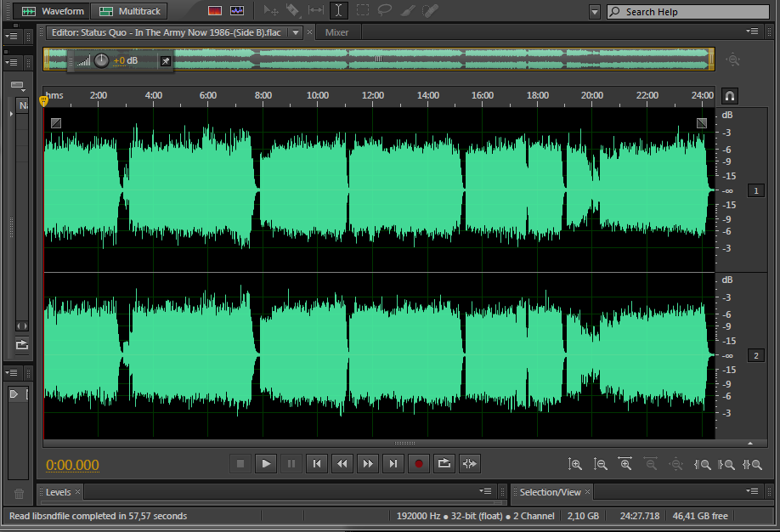Switch to Waveform view
Screen dimensions: 780x532
point(52,11)
